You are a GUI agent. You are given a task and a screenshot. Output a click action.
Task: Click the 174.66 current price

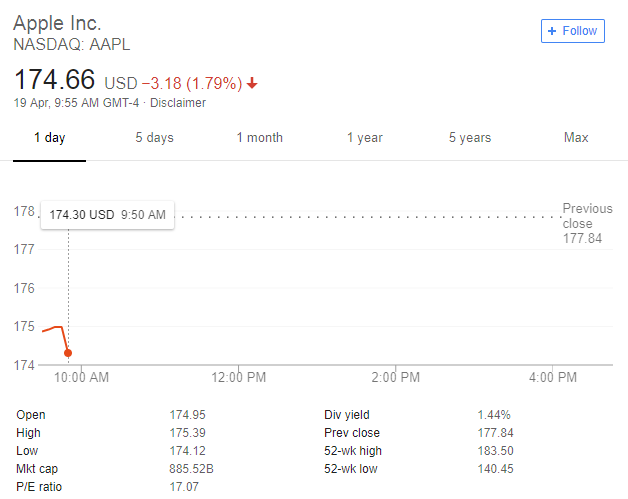(54, 79)
